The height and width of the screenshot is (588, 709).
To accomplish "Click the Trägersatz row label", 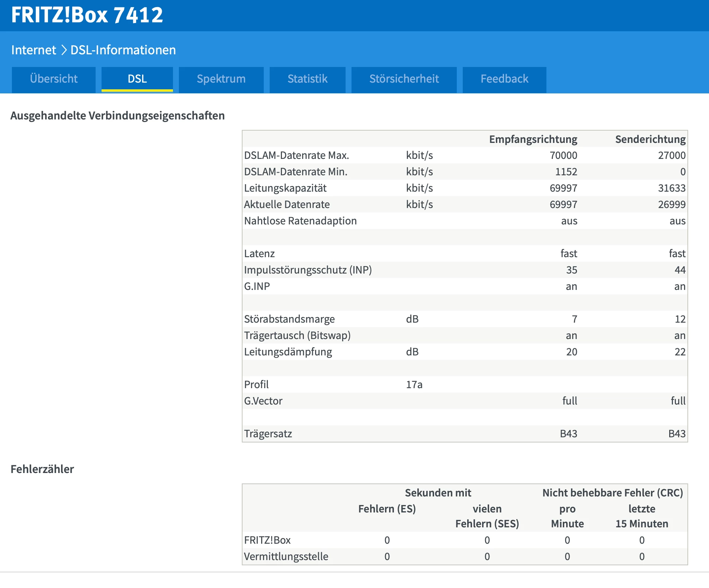I will tap(268, 434).
